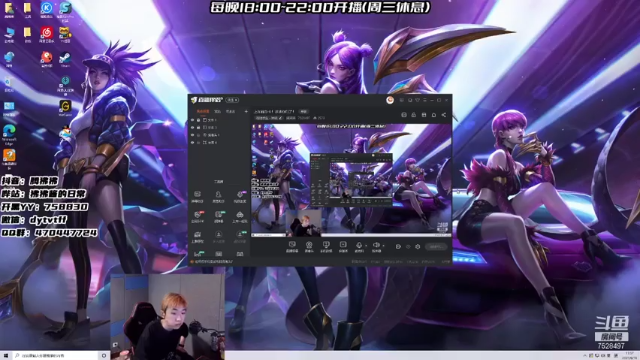
Task: Add a new scene with plus icon
Action: (246, 111)
